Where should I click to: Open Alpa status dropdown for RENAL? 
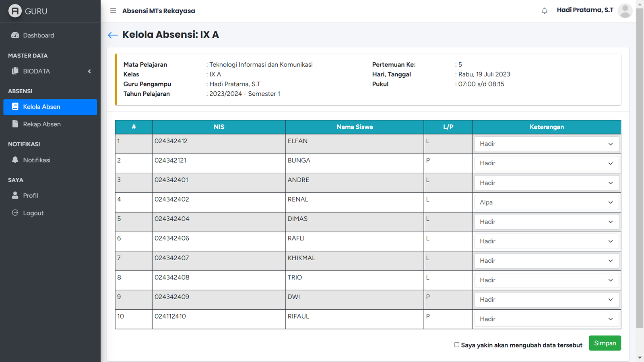tap(546, 202)
